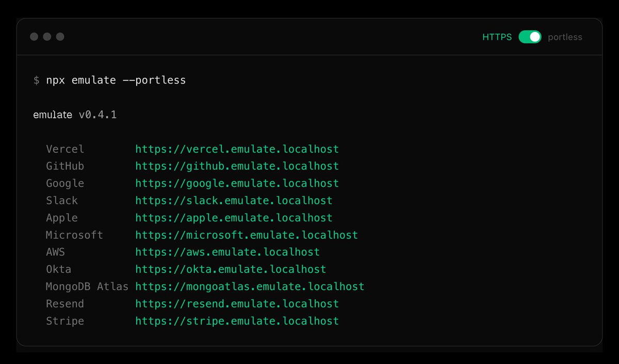This screenshot has height=364, width=619.
Task: Click the middle gray window dot
Action: coord(47,37)
